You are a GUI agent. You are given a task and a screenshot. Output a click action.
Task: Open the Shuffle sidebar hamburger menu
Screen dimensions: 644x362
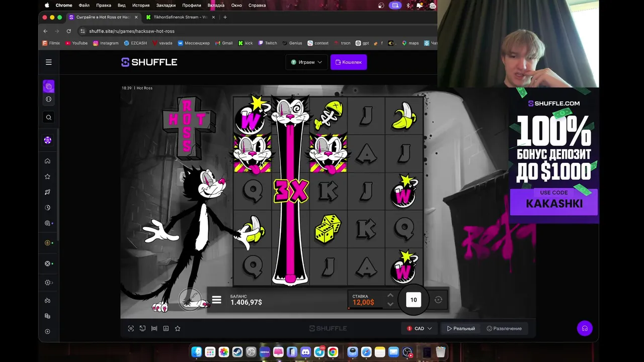coord(49,62)
